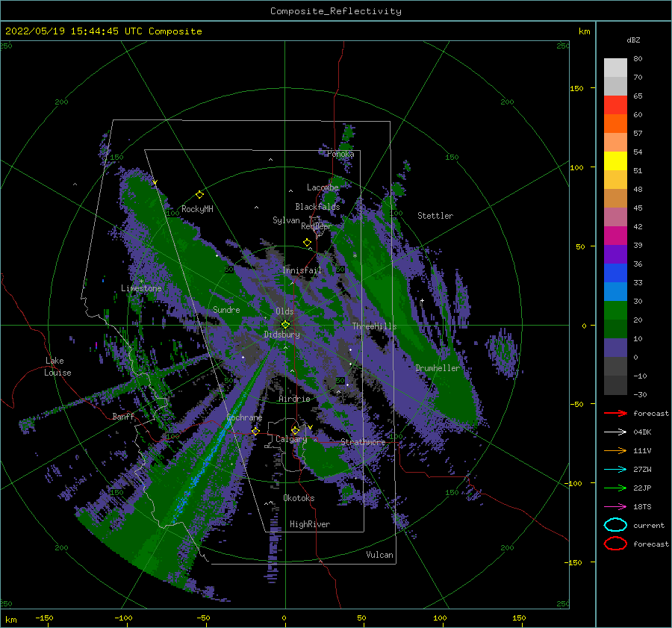
Task: Click the Banff label
Action: click(123, 416)
